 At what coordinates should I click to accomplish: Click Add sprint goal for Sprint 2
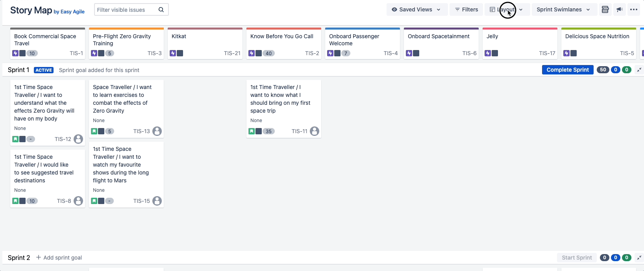tap(59, 258)
